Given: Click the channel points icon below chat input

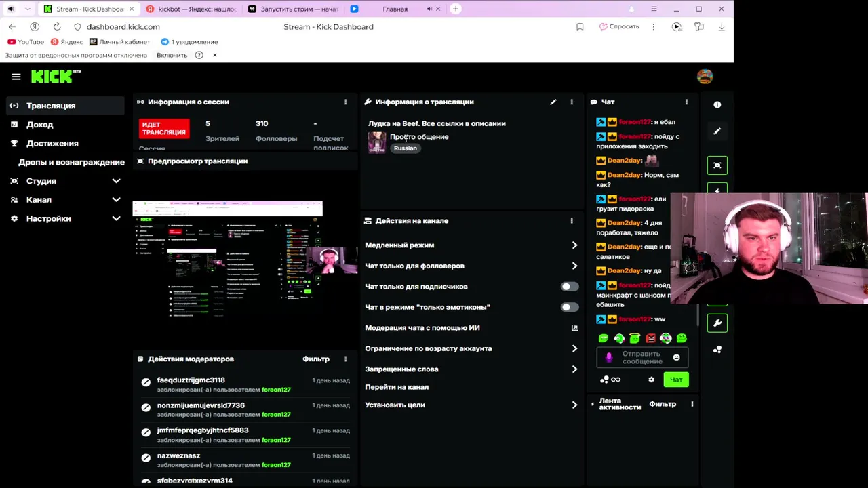Looking at the screenshot, I should pos(604,380).
